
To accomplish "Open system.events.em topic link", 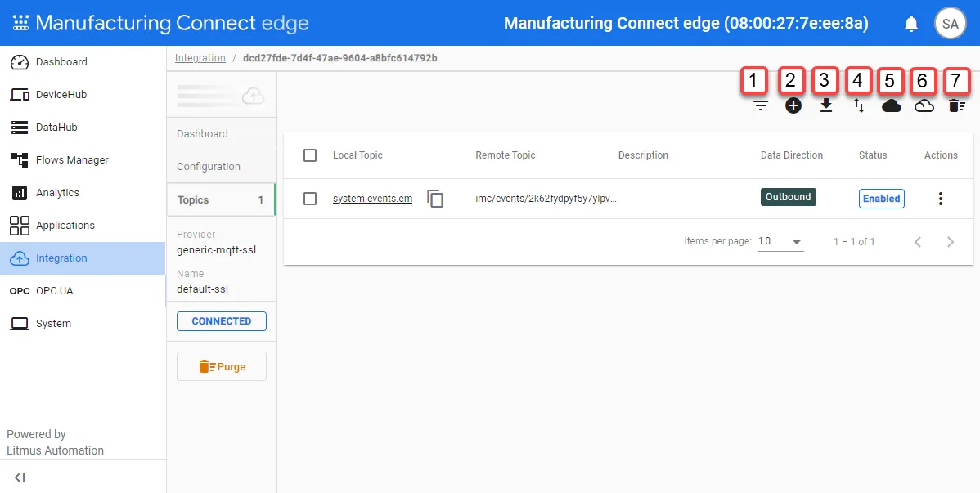I will (372, 199).
